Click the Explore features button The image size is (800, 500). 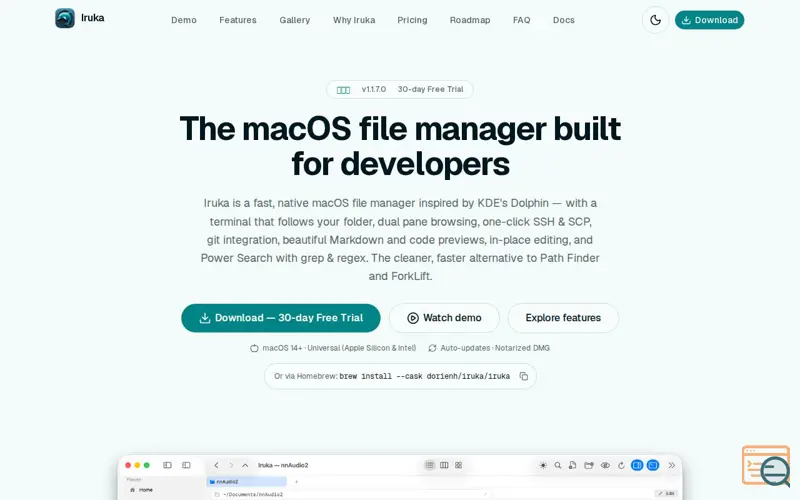pos(563,318)
